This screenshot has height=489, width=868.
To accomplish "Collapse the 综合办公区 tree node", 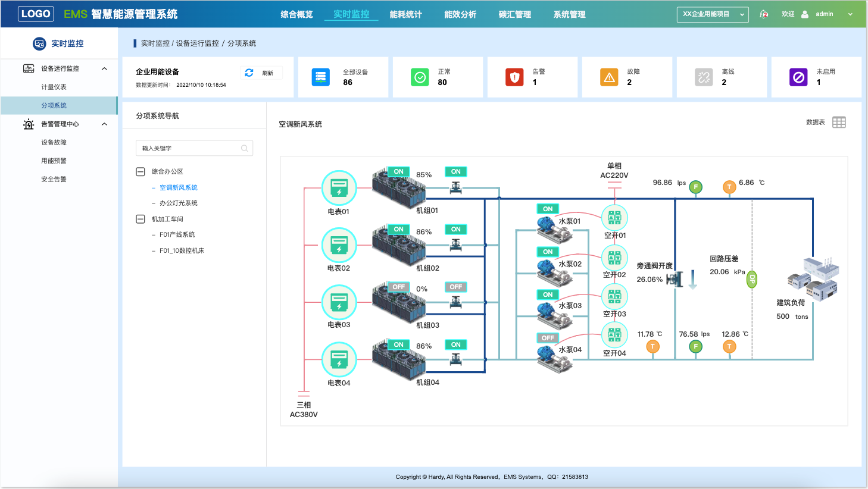I will click(x=140, y=172).
